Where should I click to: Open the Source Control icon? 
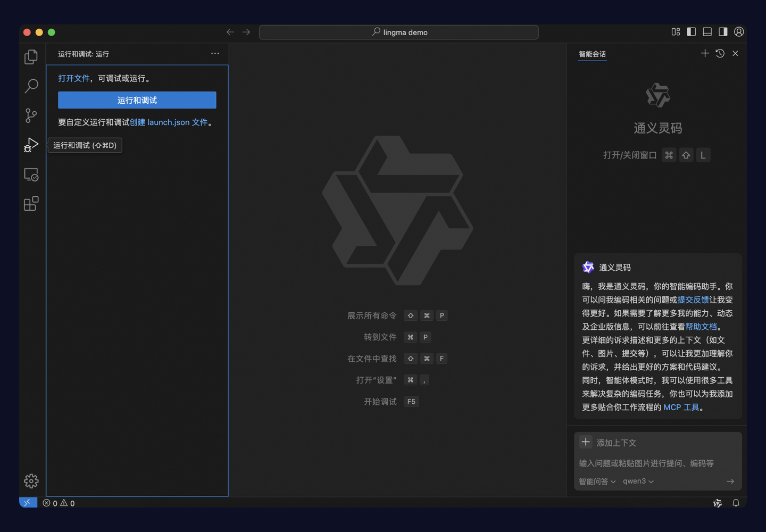coord(31,115)
